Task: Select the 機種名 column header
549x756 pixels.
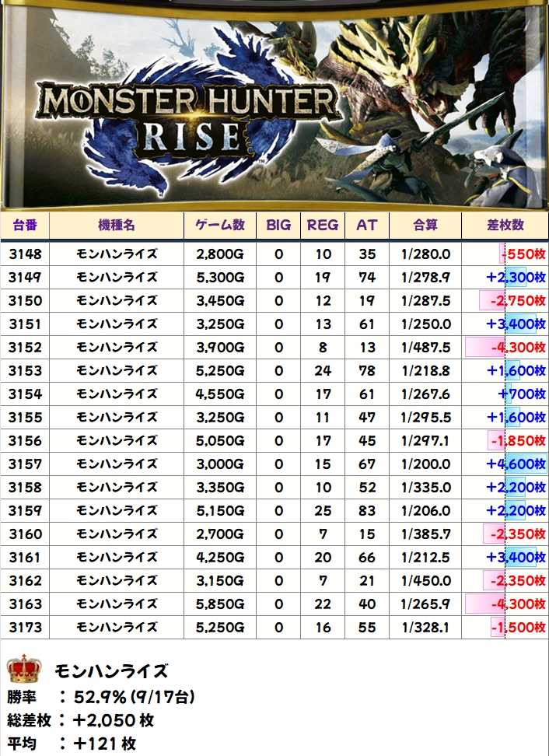Action: tap(117, 225)
